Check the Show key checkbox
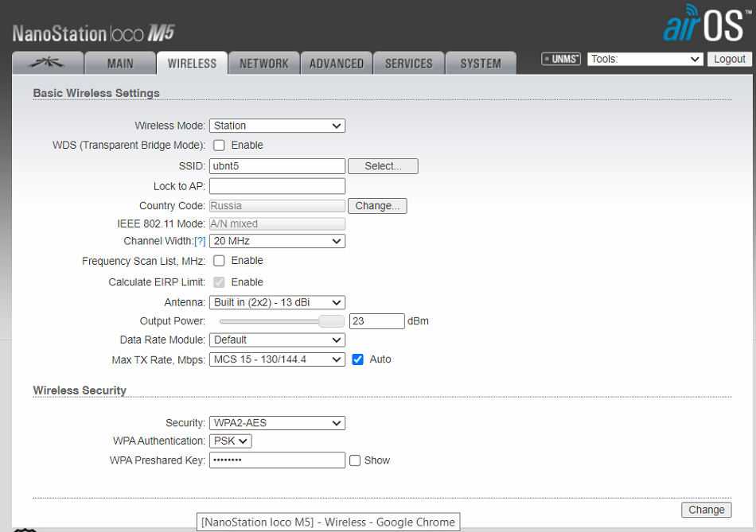Viewport: 756px width, 532px height. tap(355, 460)
